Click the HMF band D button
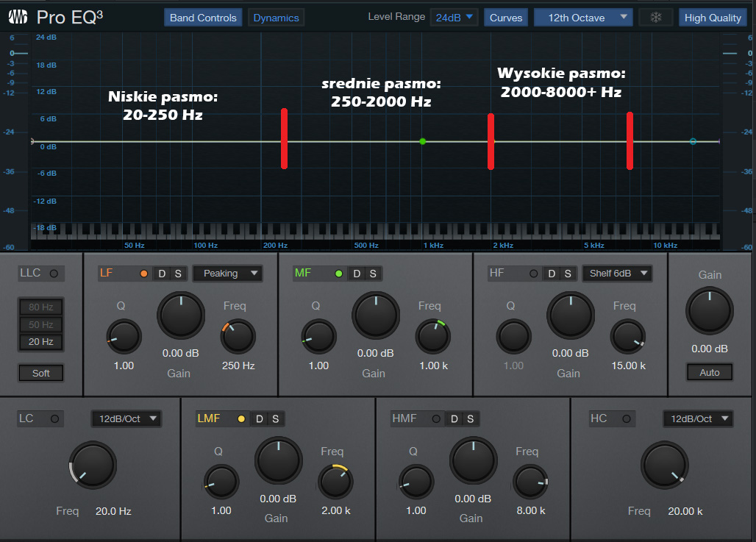The width and height of the screenshot is (756, 542). [x=454, y=419]
